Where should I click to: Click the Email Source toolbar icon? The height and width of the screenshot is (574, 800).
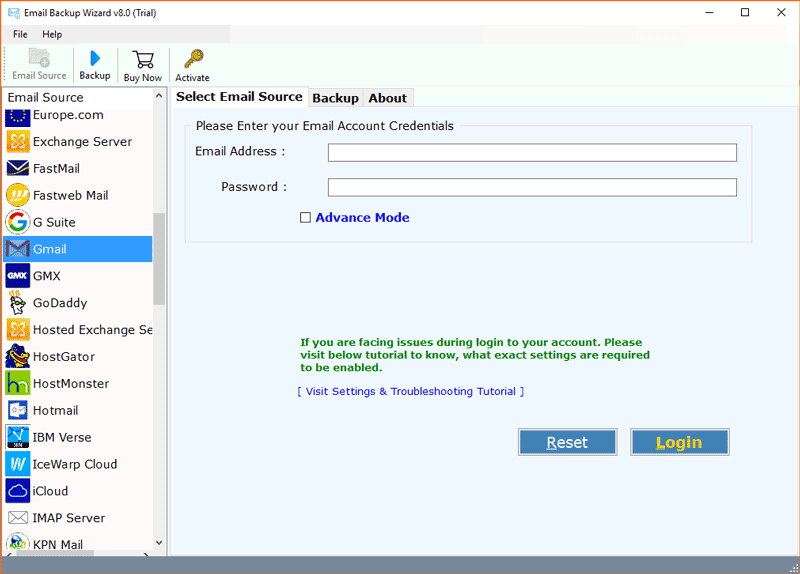[x=39, y=58]
